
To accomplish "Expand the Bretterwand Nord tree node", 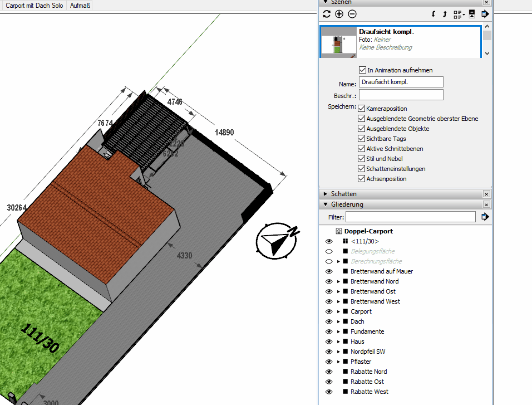I will (x=338, y=281).
